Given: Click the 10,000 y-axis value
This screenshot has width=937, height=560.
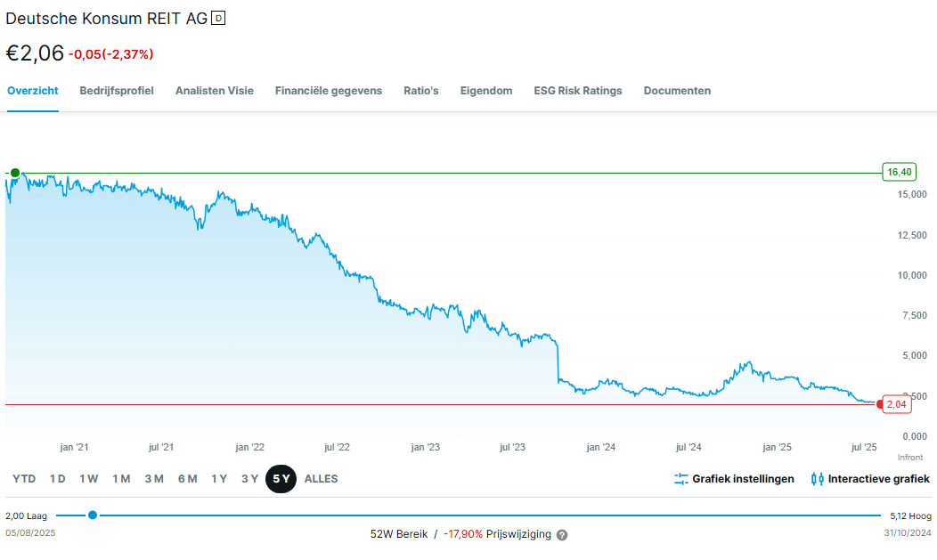Looking at the screenshot, I should pyautogui.click(x=912, y=275).
